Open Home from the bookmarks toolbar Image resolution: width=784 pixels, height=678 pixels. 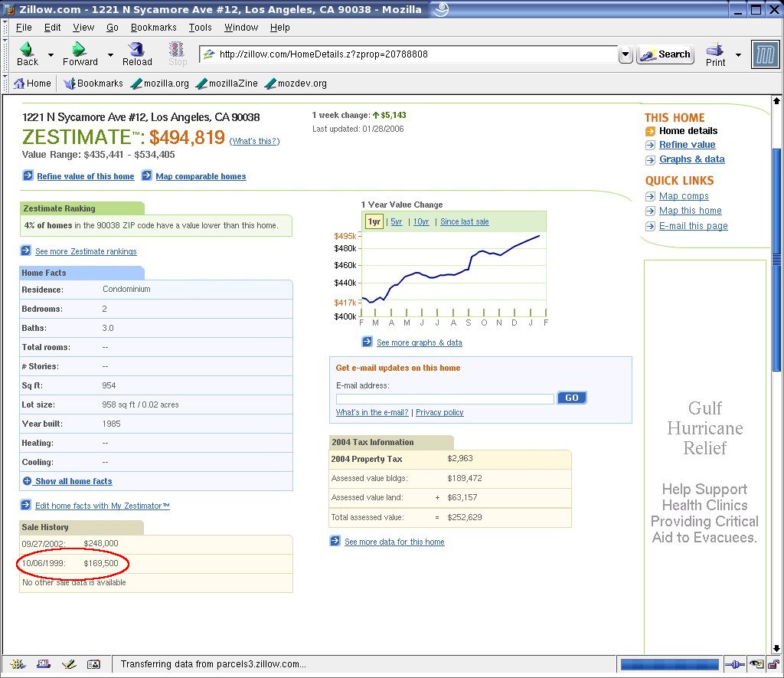click(x=32, y=84)
